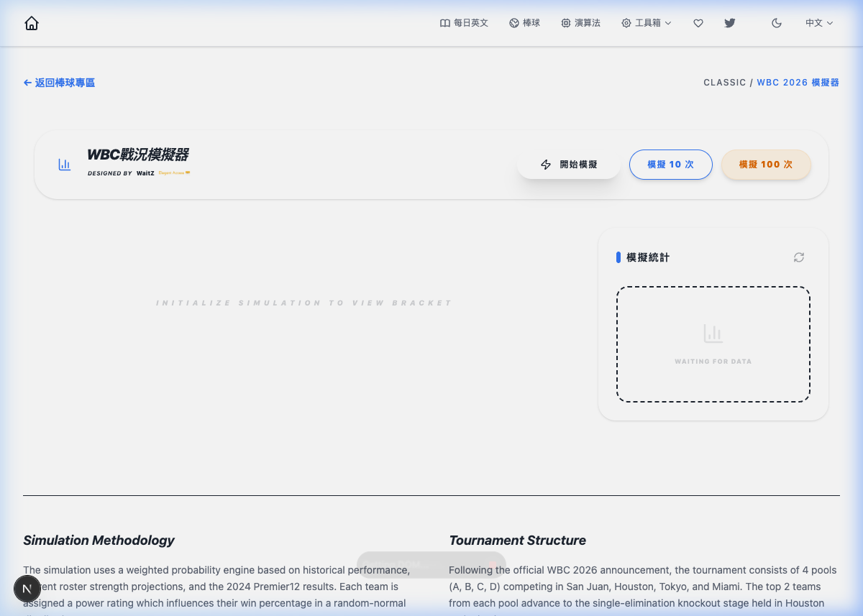Click the lightning bolt icon on 開始模擬

[x=546, y=165]
